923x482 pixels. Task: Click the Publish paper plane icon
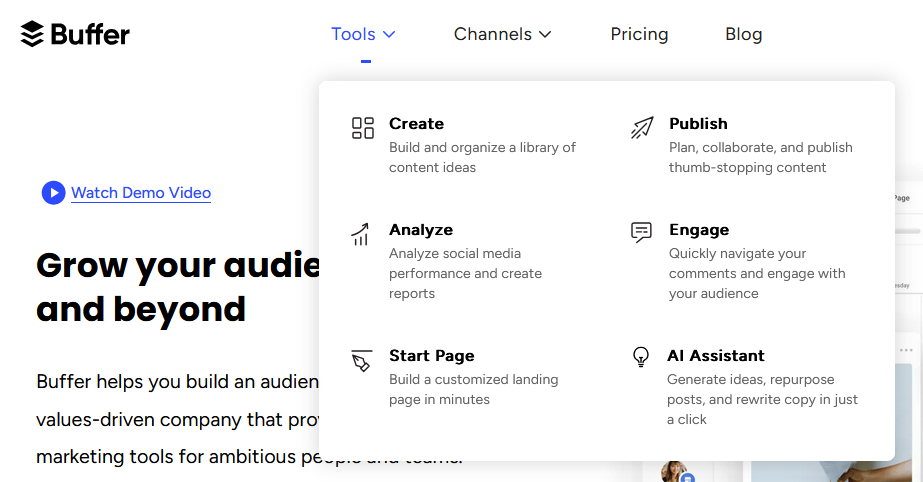pos(642,128)
